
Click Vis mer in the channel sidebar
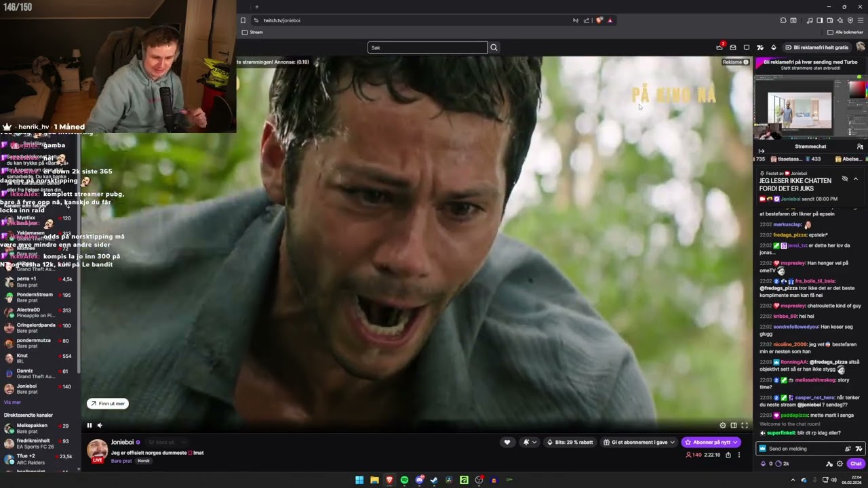coord(12,403)
